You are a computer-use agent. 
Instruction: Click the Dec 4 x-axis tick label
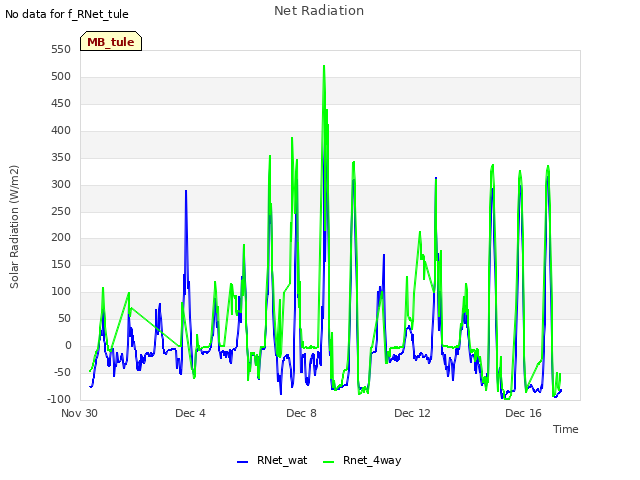[190, 413]
